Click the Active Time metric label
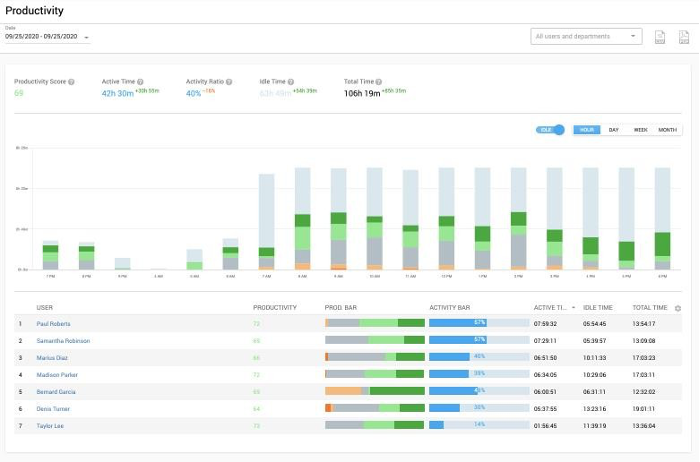Viewport: 700px width, 462px height. click(118, 82)
